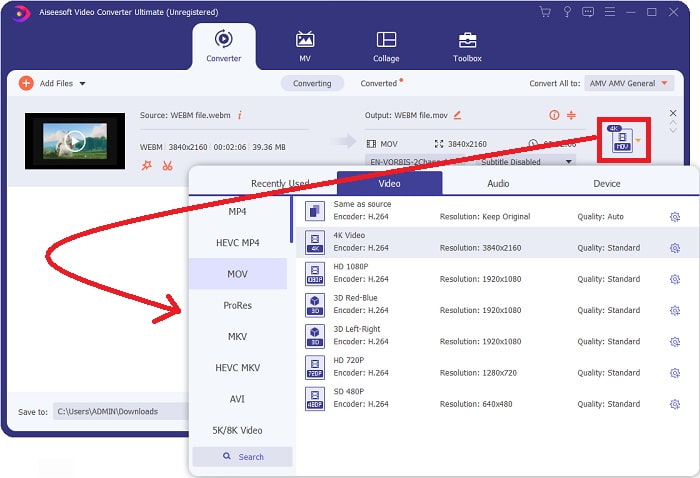The image size is (700, 478).
Task: Click the Resolution: 3840x2160 text
Action: point(480,248)
